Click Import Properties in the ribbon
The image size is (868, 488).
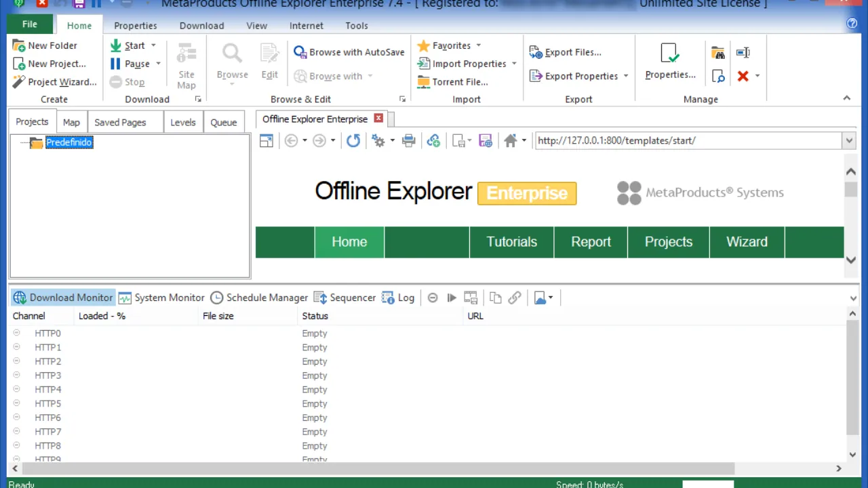[x=462, y=64]
